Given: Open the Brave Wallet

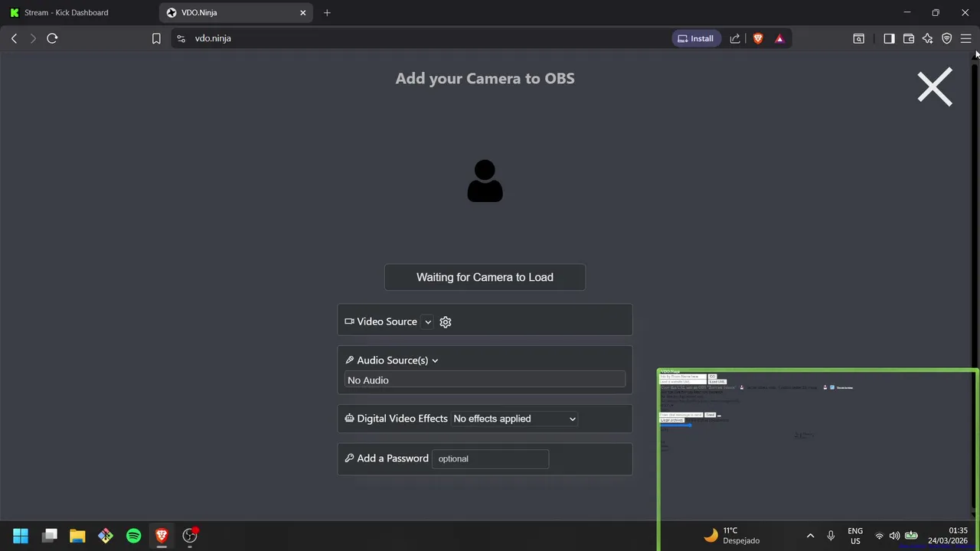Looking at the screenshot, I should 909,38.
